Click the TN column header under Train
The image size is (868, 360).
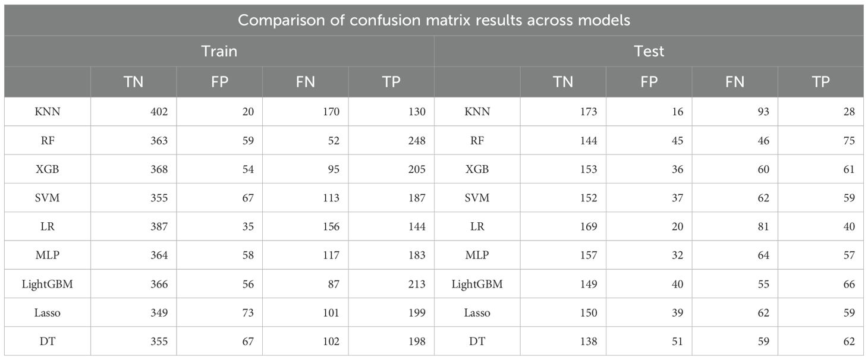(x=134, y=82)
